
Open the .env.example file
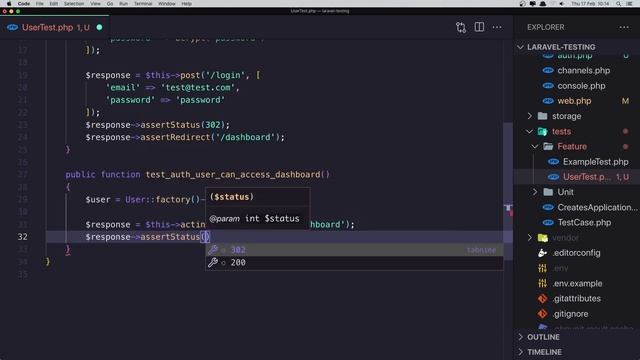tap(577, 283)
